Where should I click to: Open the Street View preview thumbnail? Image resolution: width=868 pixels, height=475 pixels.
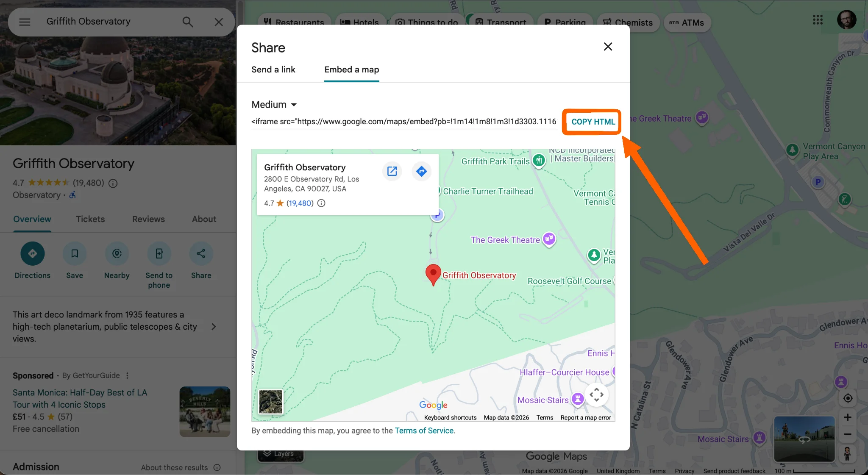click(x=804, y=439)
